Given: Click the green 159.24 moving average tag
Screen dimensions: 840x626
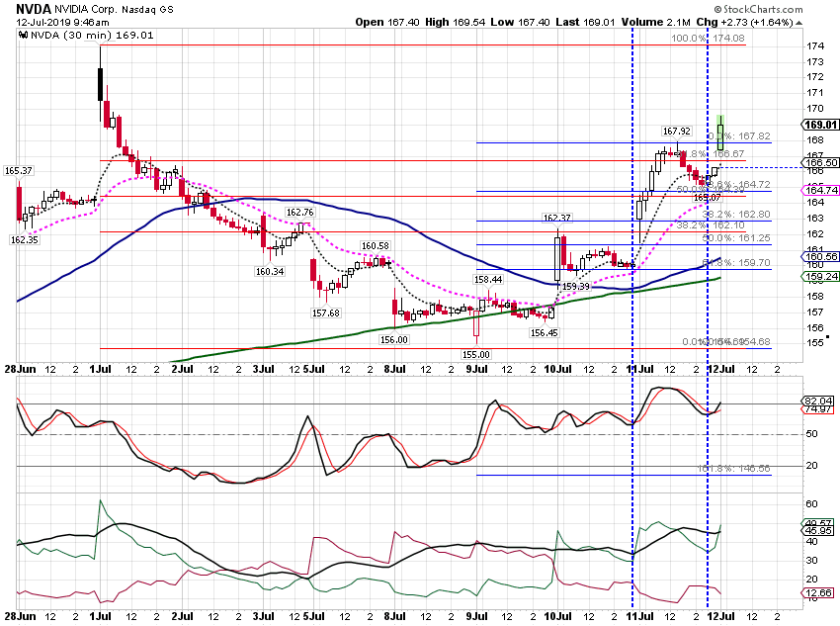Looking at the screenshot, I should pyautogui.click(x=820, y=277).
